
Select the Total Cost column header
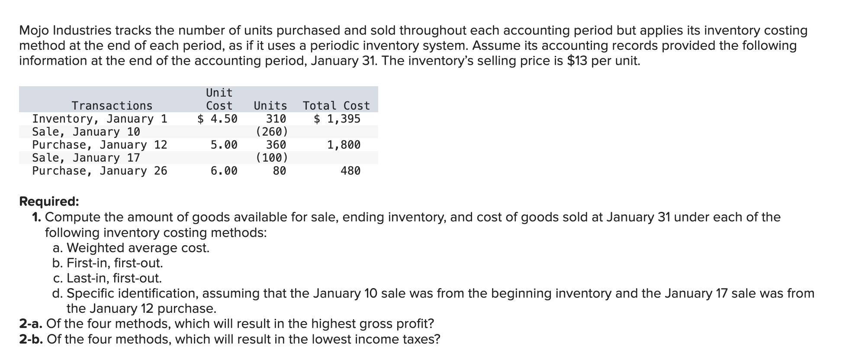pos(337,106)
